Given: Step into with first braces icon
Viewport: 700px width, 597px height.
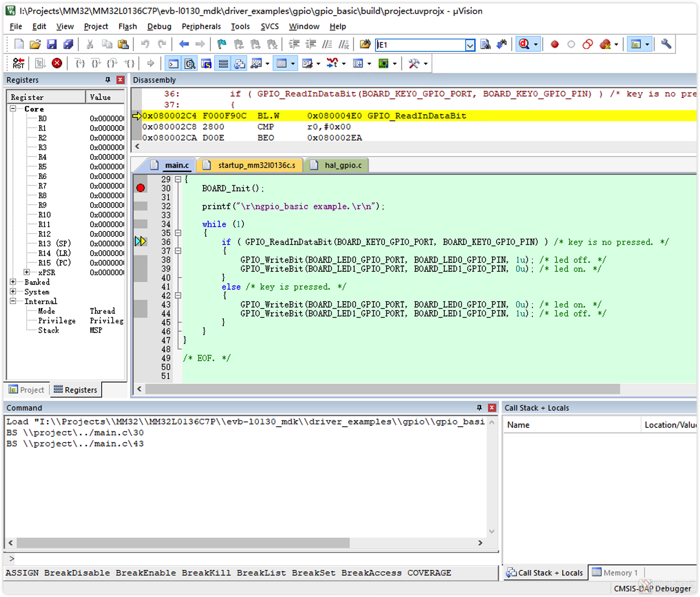Looking at the screenshot, I should click(x=80, y=63).
